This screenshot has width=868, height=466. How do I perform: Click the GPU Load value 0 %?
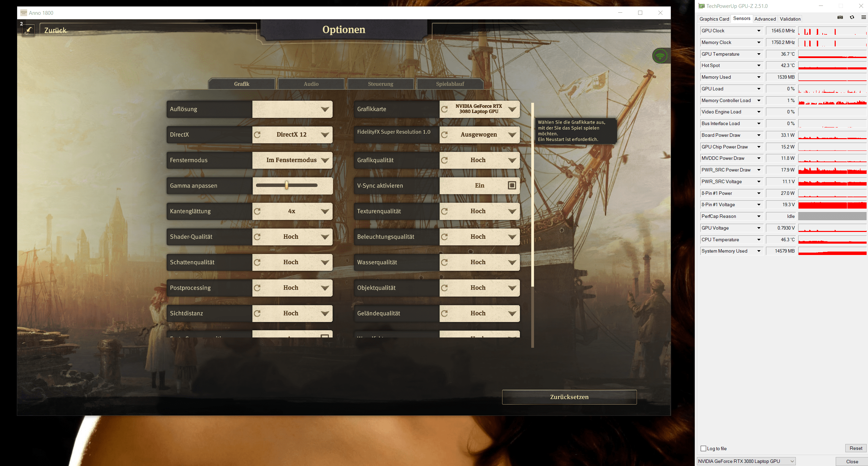tap(781, 89)
